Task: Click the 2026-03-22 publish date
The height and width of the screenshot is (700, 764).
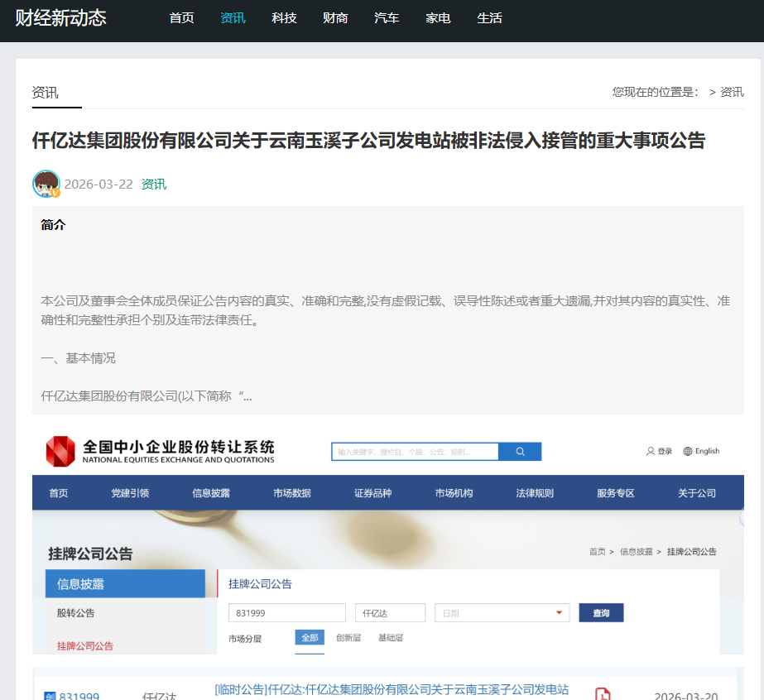Action: (99, 185)
